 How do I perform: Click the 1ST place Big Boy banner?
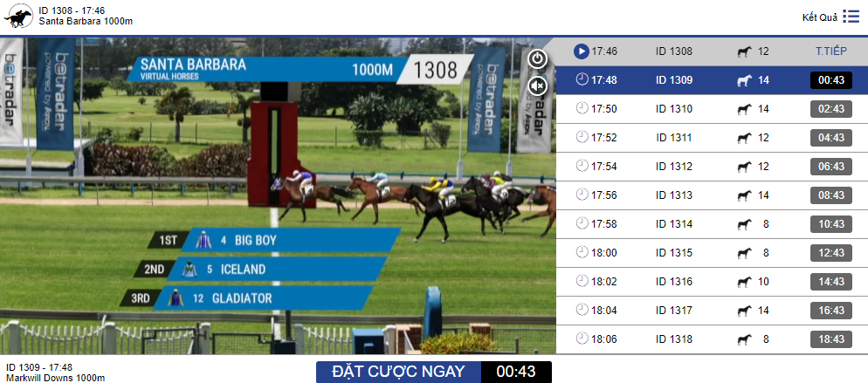(274, 241)
